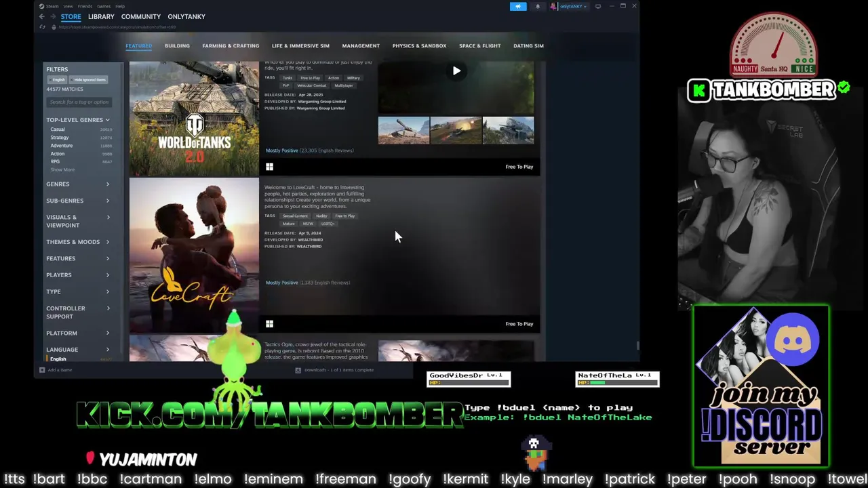Open the View menu
The height and width of the screenshot is (488, 868).
(68, 6)
